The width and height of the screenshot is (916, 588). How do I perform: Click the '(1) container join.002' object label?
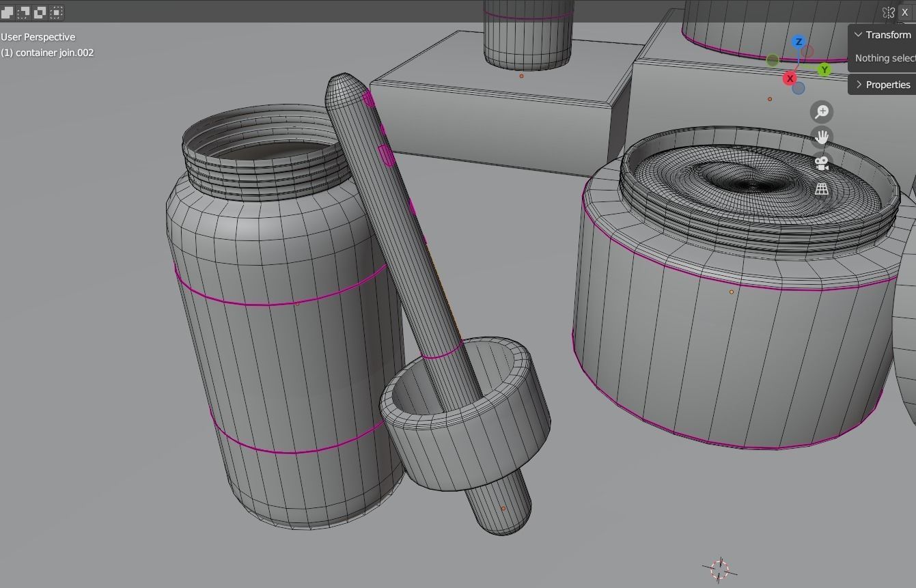pos(47,53)
